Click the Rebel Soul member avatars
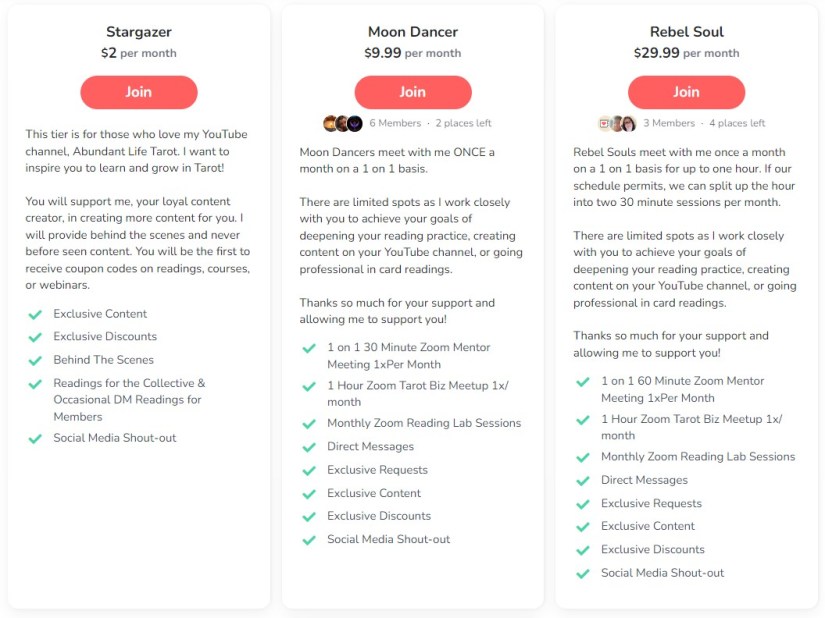825x618 pixels. (617, 124)
